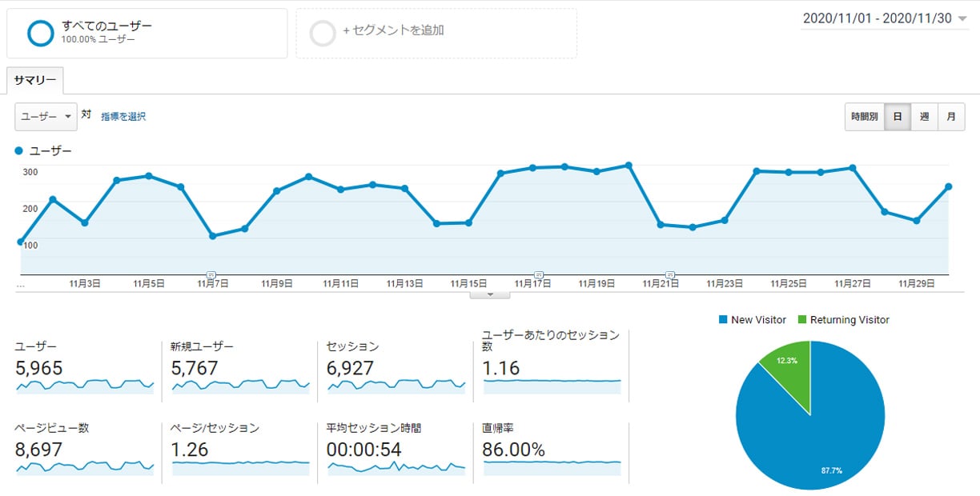Click the add segment circle icon
Screen dimensions: 980x496
click(x=323, y=33)
